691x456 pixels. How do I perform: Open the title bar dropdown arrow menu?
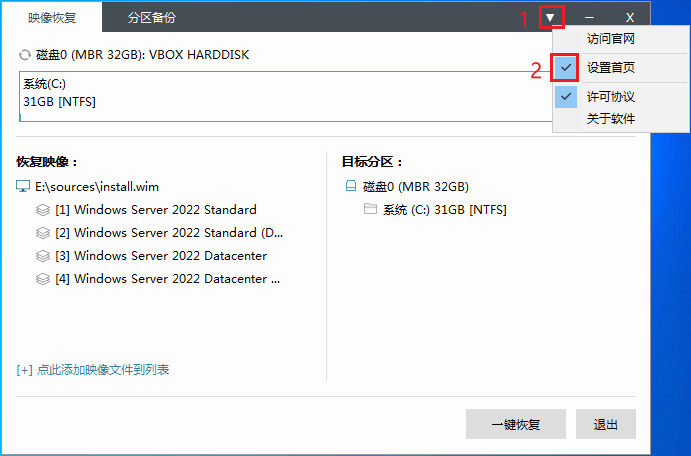click(x=550, y=17)
